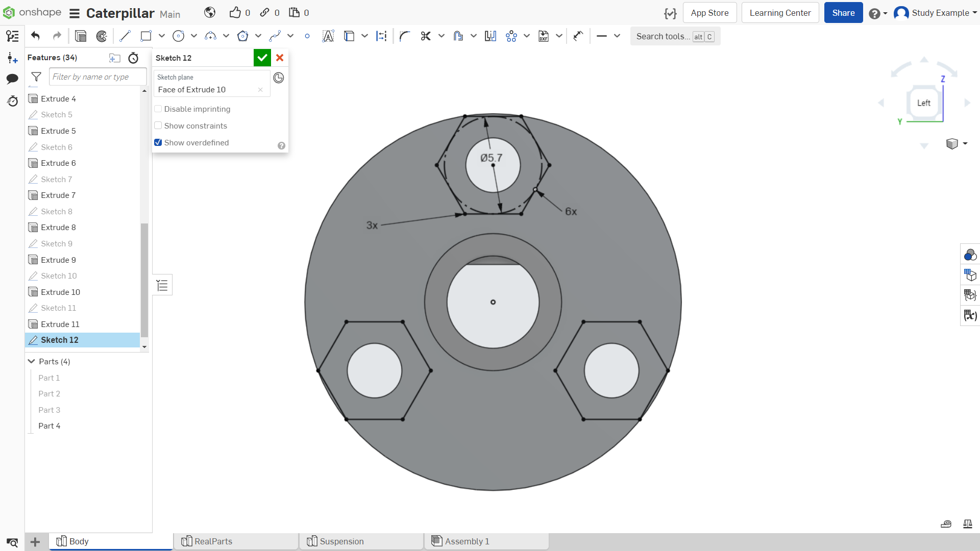Select the Circular pattern tool
Image resolution: width=980 pixels, height=551 pixels.
coord(511,36)
